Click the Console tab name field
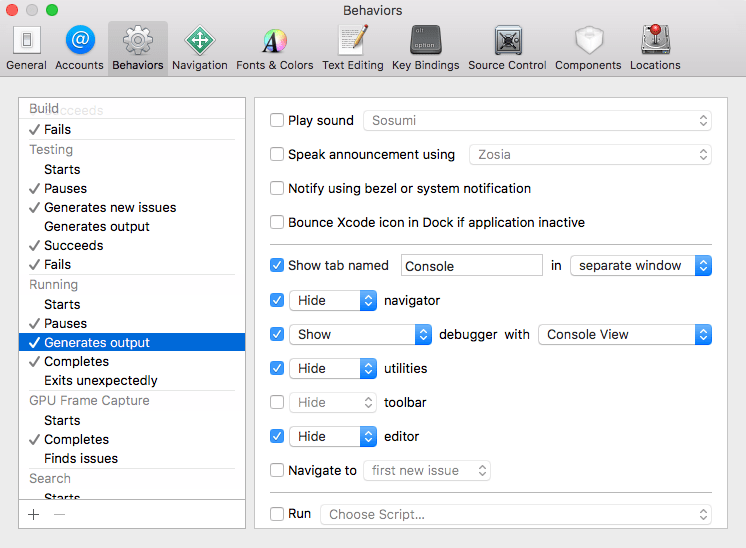This screenshot has height=548, width=746. click(471, 266)
